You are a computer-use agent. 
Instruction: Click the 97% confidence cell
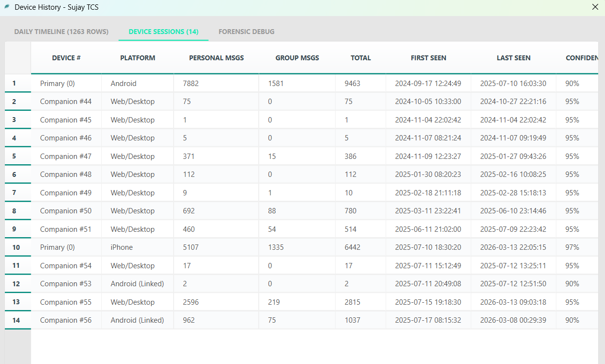(577, 247)
